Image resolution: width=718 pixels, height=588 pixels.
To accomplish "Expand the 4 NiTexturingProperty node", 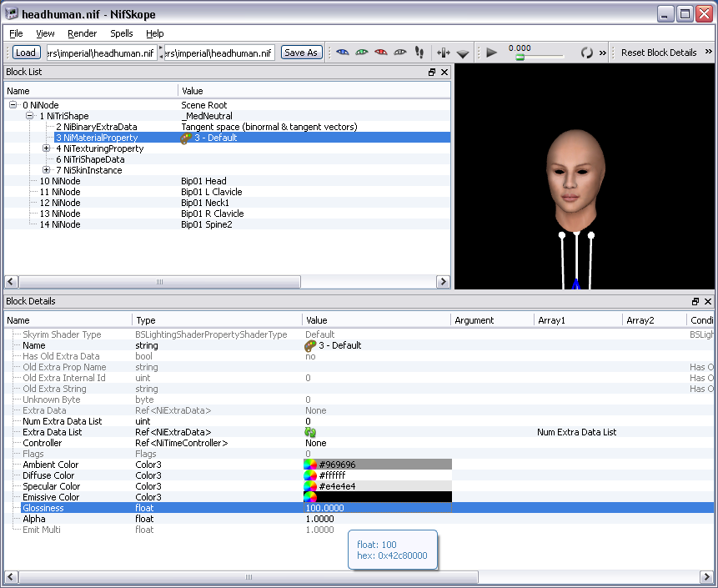I will 47,148.
